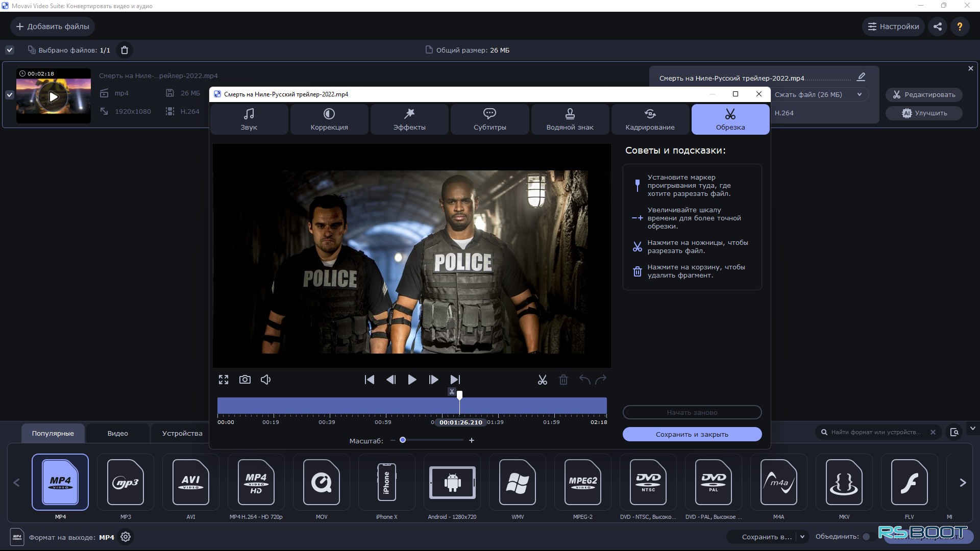Open output format settings gear
Screen dimensions: 980x551
point(126,537)
